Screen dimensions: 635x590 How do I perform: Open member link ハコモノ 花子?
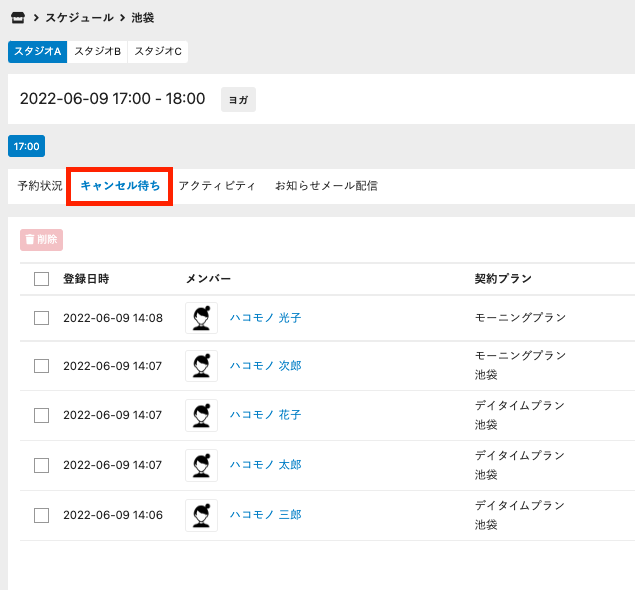point(265,415)
